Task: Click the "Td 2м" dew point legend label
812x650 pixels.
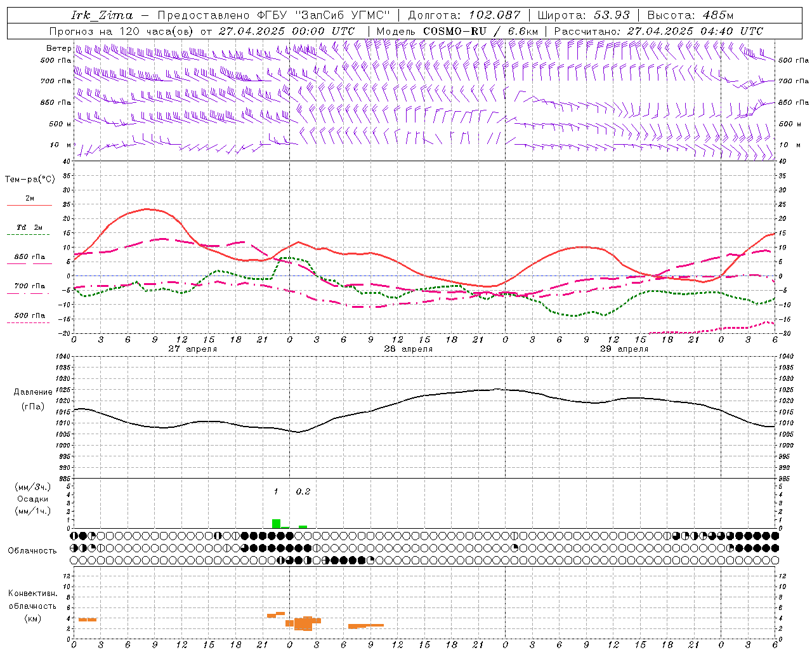Action: coord(30,227)
